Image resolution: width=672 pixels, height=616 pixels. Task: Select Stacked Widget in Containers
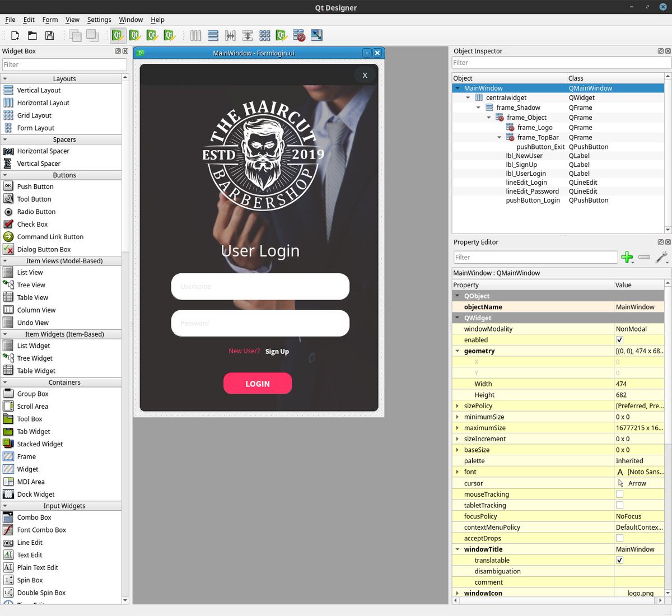(x=40, y=444)
